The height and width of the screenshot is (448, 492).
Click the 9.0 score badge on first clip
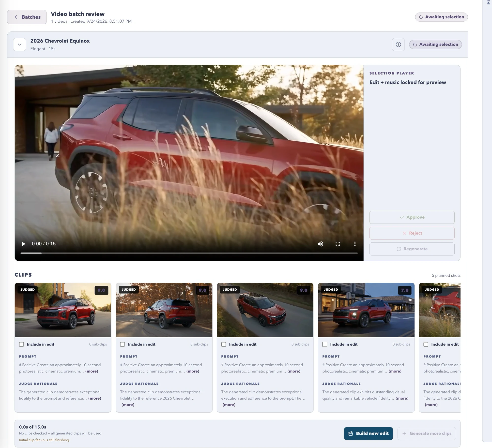101,290
